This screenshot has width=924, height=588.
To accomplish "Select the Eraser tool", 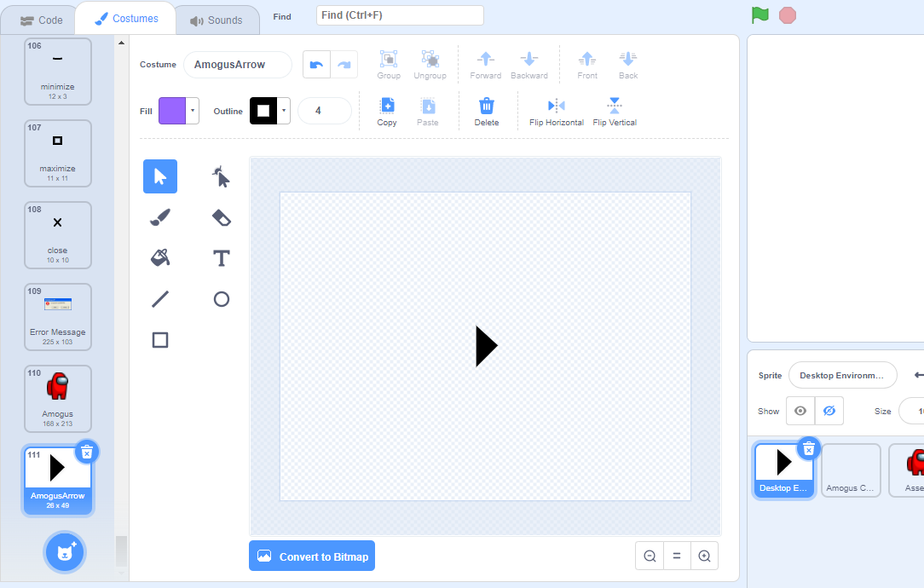I will tap(221, 217).
